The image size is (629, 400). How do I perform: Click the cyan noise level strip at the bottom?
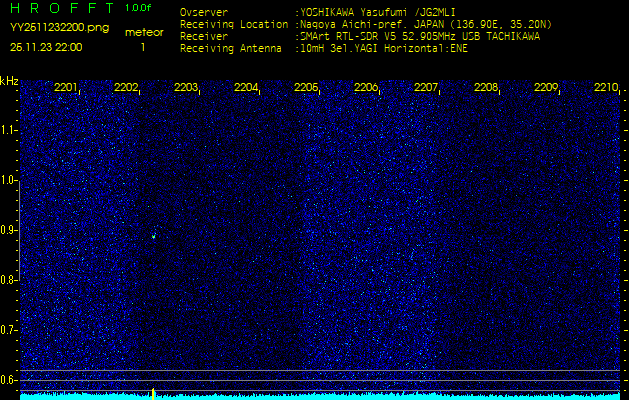(x=320, y=397)
